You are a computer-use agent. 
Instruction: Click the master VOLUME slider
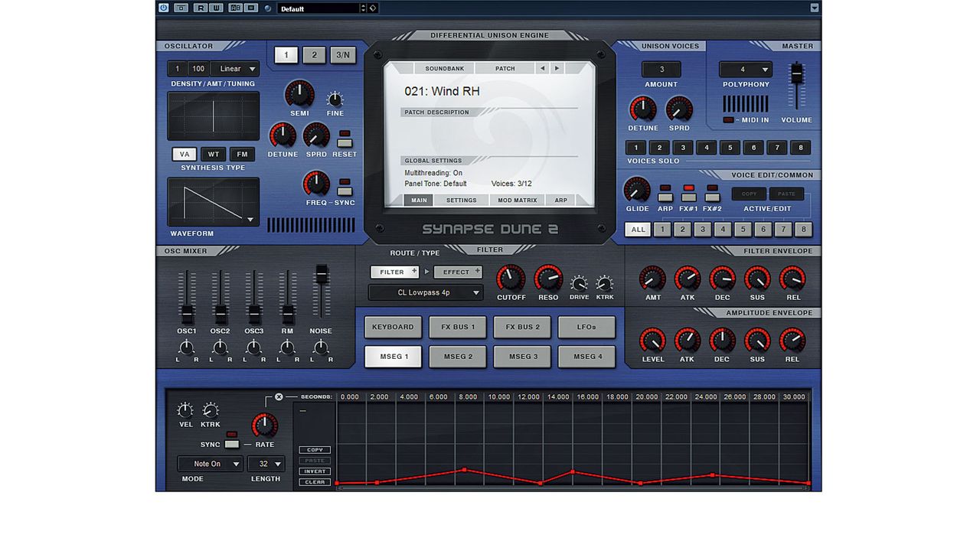(x=796, y=75)
